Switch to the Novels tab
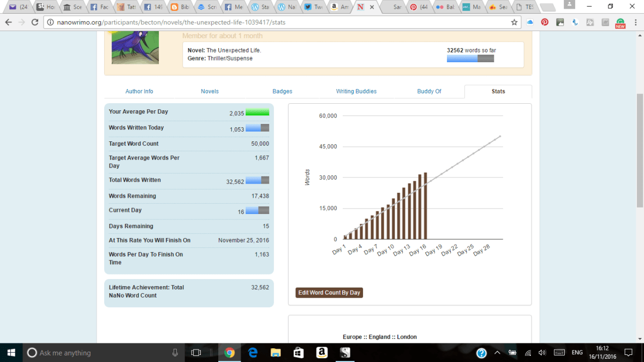 click(x=210, y=91)
